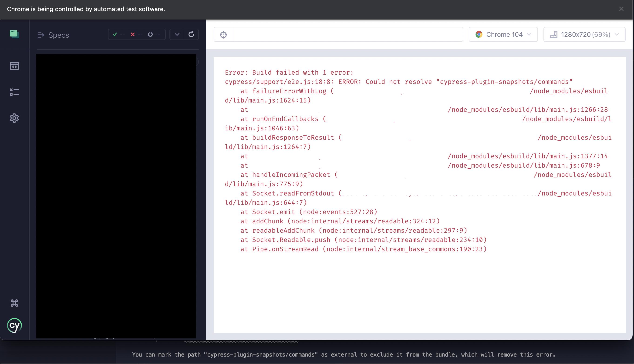Open the 1280x720 viewport dropdown

click(x=584, y=34)
